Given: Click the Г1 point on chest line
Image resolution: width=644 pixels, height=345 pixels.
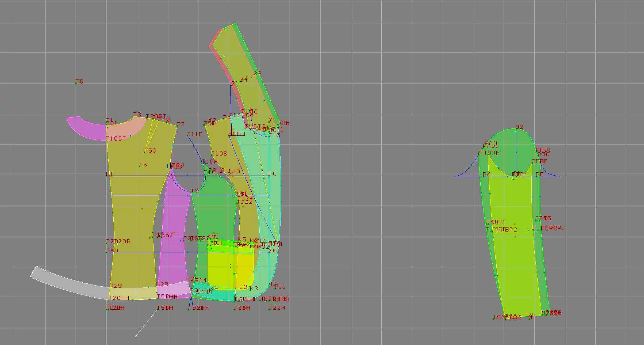Looking at the screenshot, I should pyautogui.click(x=107, y=176).
